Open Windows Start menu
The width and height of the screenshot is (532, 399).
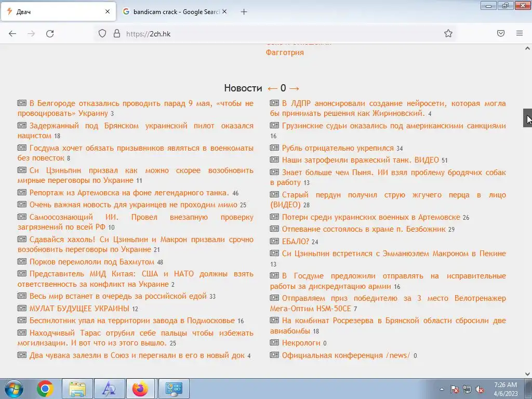[x=14, y=389]
